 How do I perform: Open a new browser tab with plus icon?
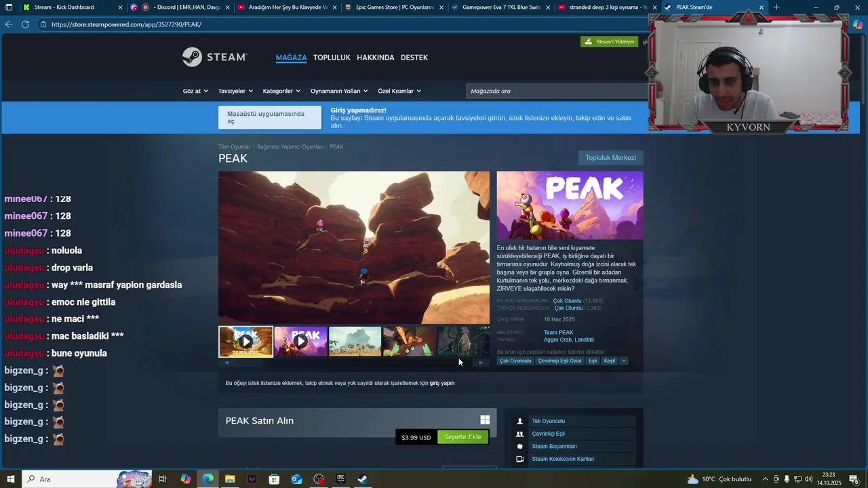pyautogui.click(x=776, y=7)
